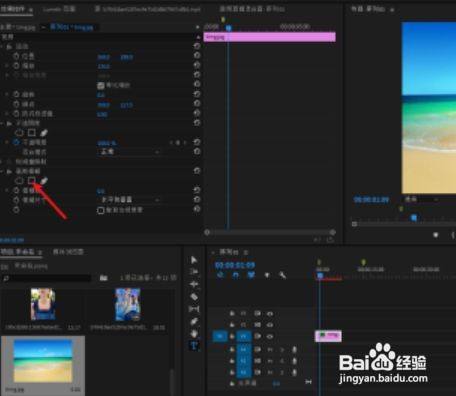Create rectangle mask under Gaussian Blur effect

[32, 180]
